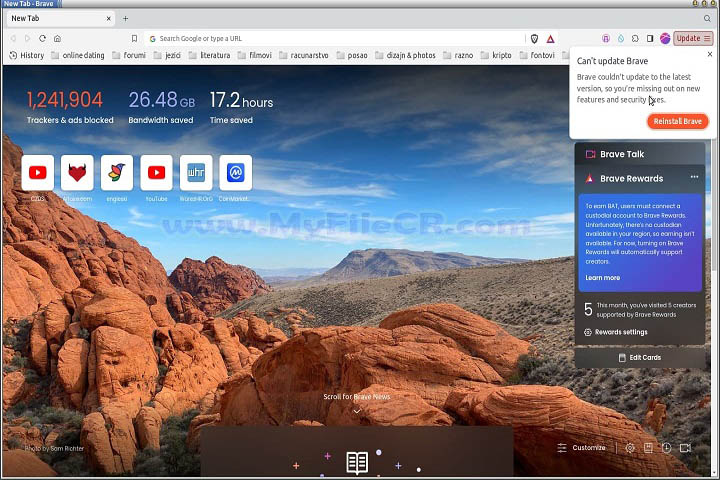Open Brave Rewards triangle icon in address bar
Viewport: 720px width, 480px height.
click(550, 39)
